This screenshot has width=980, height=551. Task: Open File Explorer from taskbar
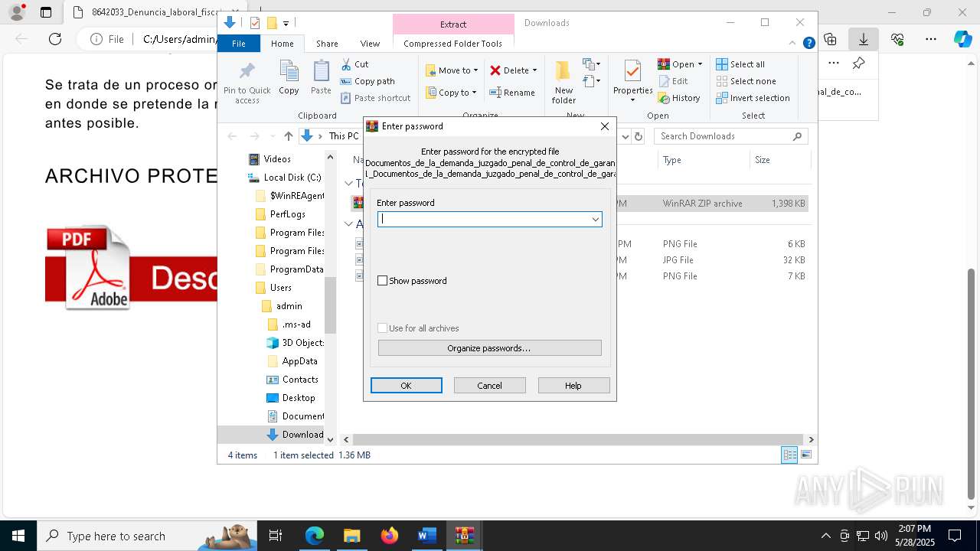[x=351, y=536]
